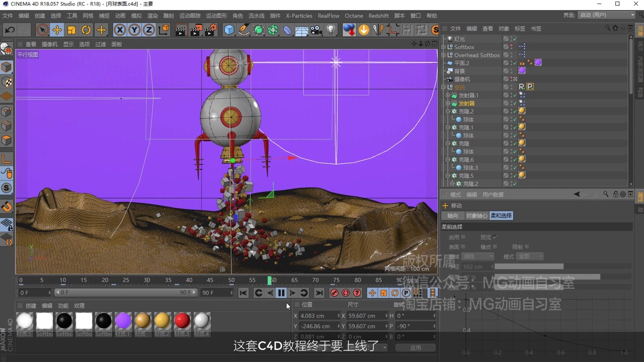644x362 pixels.
Task: Go to end of animation
Action: (319, 293)
